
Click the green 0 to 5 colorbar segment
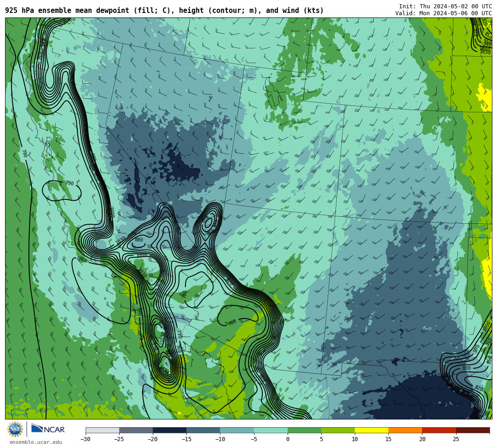[x=304, y=430]
